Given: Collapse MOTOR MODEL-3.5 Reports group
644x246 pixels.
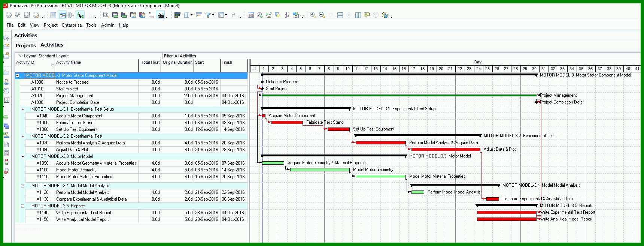Looking at the screenshot, I should pyautogui.click(x=22, y=206).
